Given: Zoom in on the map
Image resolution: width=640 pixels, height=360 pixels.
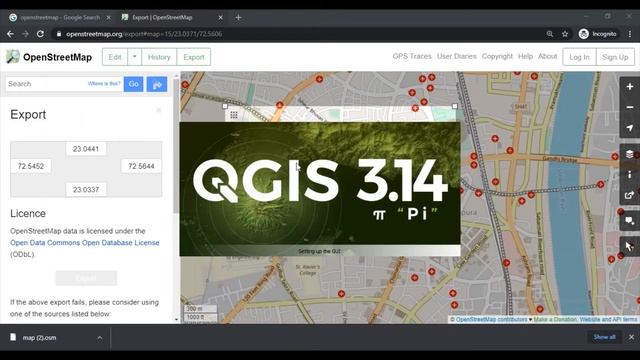Looking at the screenshot, I should (x=629, y=87).
